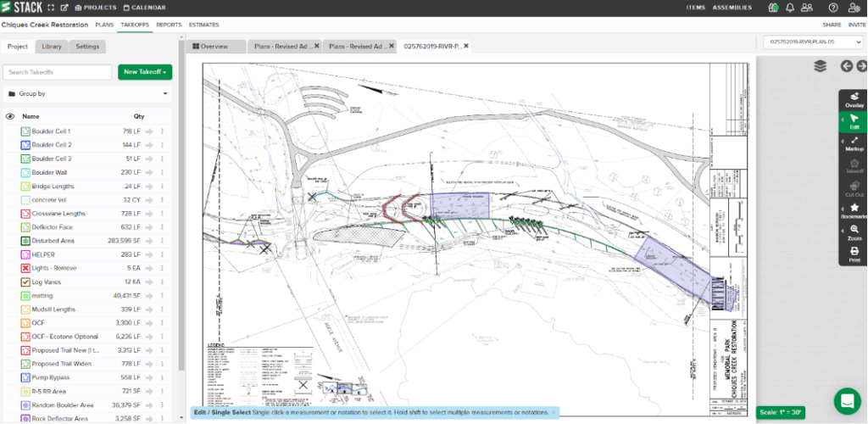
Task: Click the Print tool
Action: 854,254
